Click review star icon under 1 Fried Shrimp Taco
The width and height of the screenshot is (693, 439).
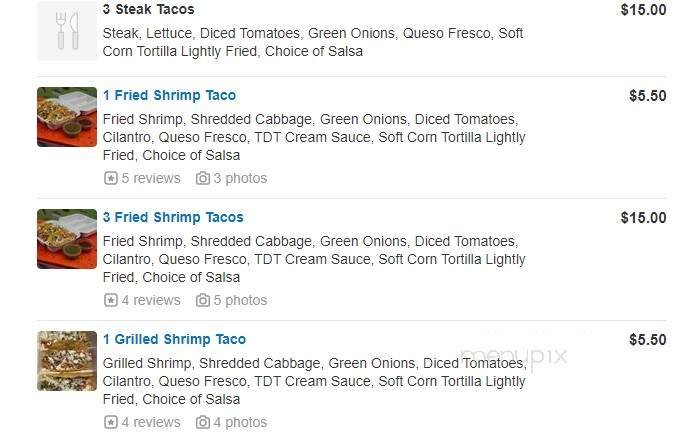[110, 178]
